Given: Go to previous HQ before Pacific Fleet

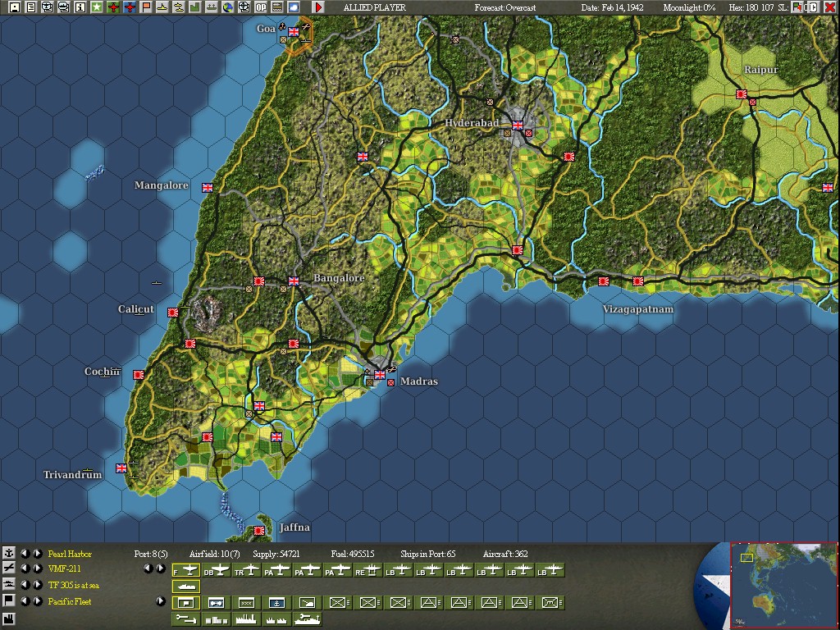Looking at the screenshot, I should point(25,600).
